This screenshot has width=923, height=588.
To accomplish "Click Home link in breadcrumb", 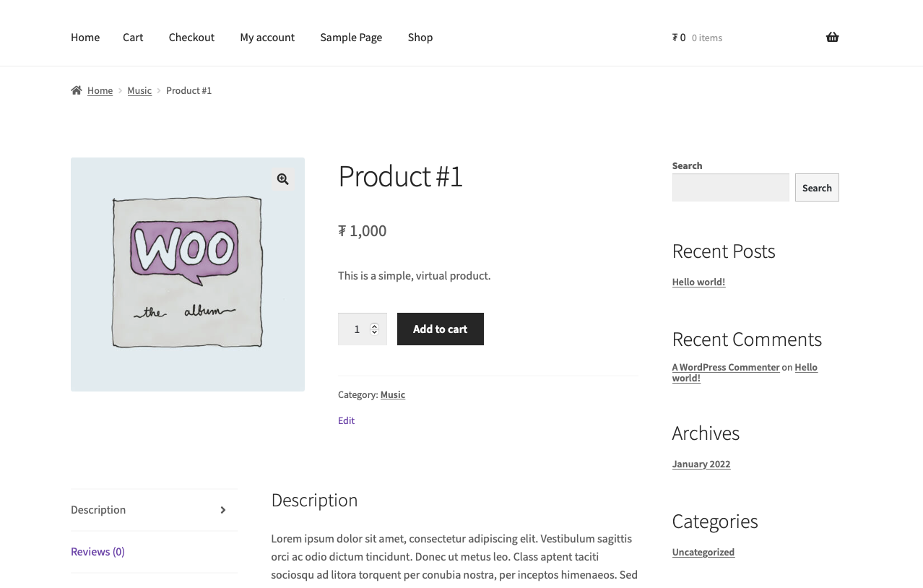I will (100, 90).
